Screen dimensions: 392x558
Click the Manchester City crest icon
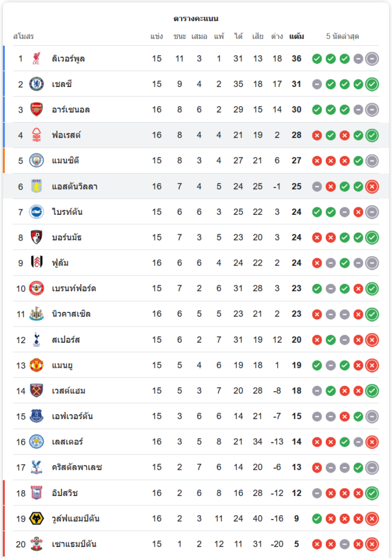coord(36,161)
